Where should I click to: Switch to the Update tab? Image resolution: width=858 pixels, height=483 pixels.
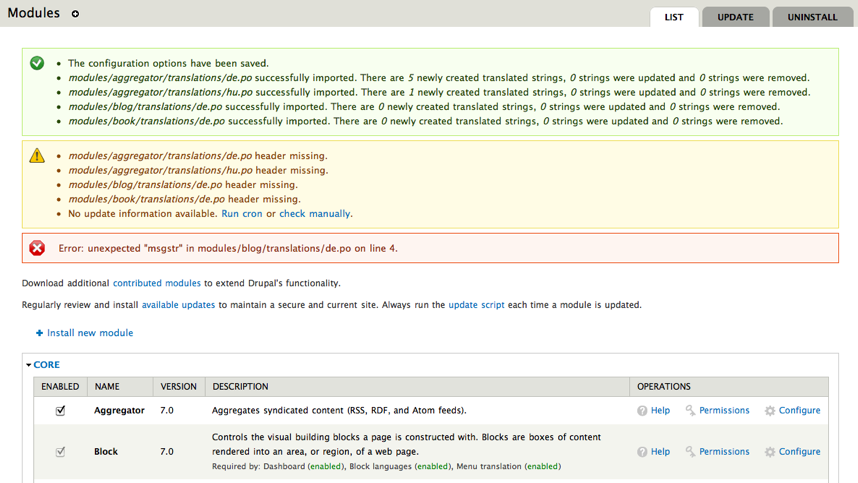(735, 17)
